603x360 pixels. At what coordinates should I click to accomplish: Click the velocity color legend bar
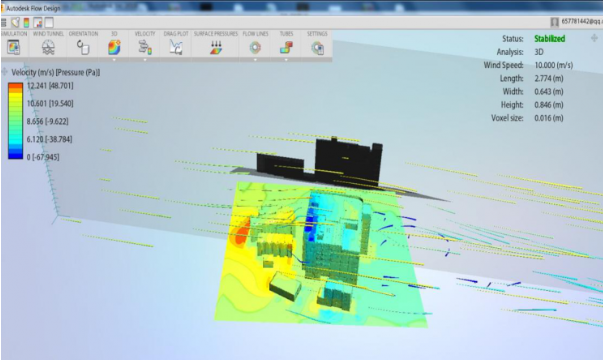point(15,121)
